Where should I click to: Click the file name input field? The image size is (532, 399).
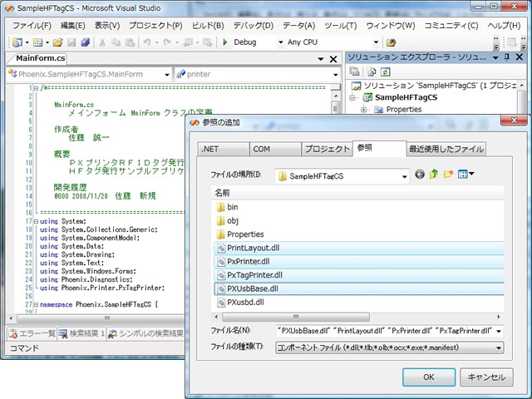(x=386, y=331)
